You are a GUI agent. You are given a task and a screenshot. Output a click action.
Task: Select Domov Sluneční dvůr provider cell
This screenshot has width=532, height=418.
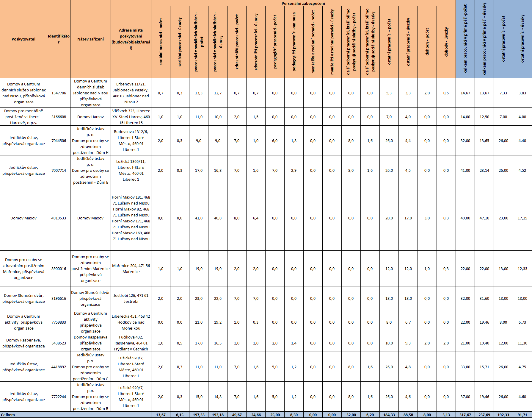(23, 298)
